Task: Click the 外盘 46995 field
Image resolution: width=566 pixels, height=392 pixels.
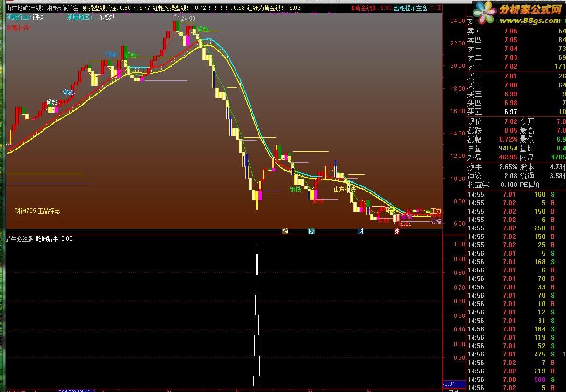Action: click(x=492, y=157)
